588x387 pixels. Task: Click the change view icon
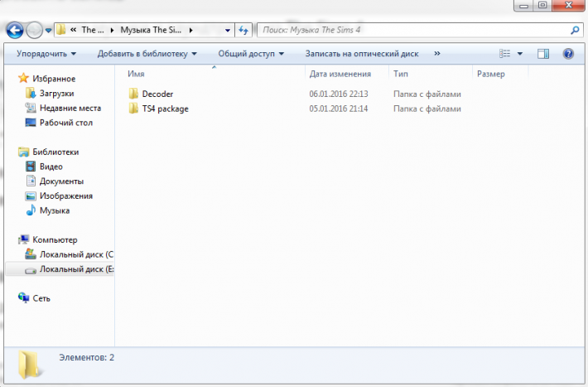[x=505, y=54]
